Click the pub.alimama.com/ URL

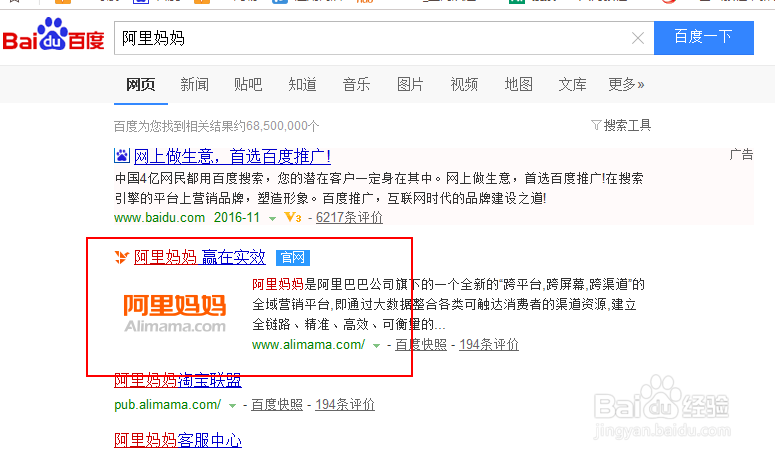click(x=168, y=405)
